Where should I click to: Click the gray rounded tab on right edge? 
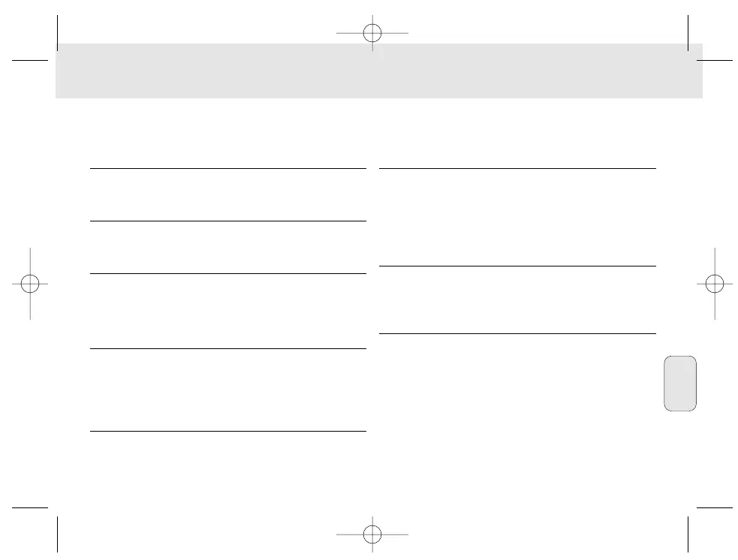pos(680,384)
